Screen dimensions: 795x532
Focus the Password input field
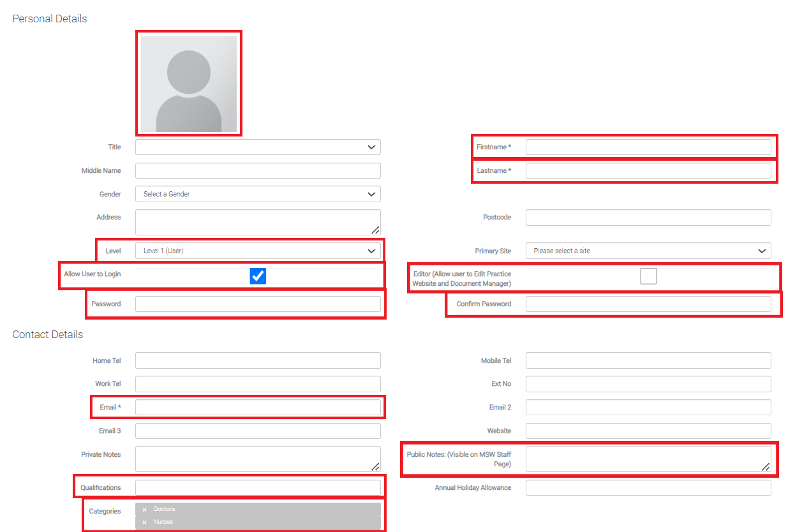coord(257,304)
